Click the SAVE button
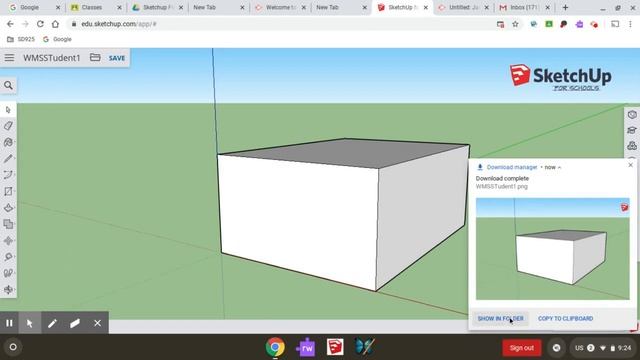 coord(117,58)
